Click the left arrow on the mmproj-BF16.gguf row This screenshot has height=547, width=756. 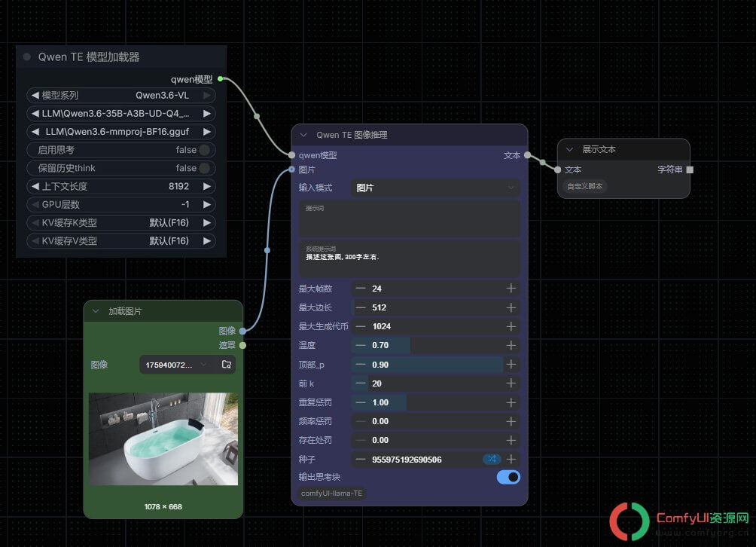pyautogui.click(x=35, y=132)
